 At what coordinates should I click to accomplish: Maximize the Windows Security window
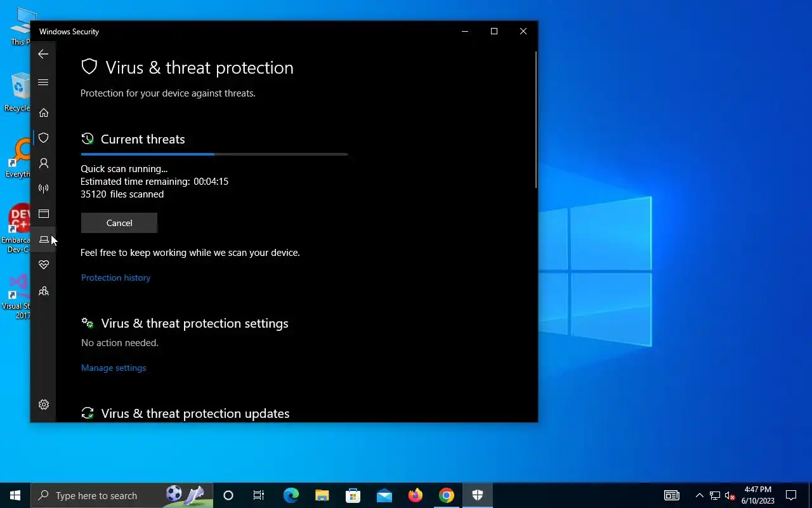click(494, 31)
